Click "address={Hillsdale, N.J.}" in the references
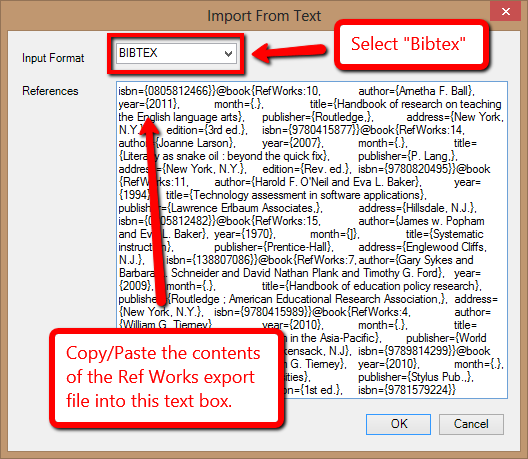This screenshot has width=528, height=459. tap(416, 208)
